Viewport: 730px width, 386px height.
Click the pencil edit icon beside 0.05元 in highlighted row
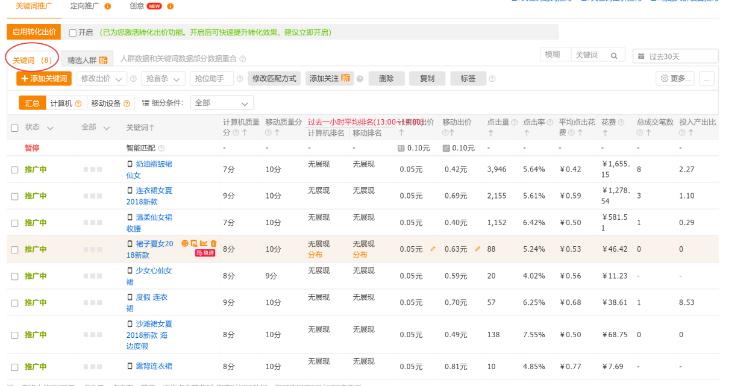(433, 249)
